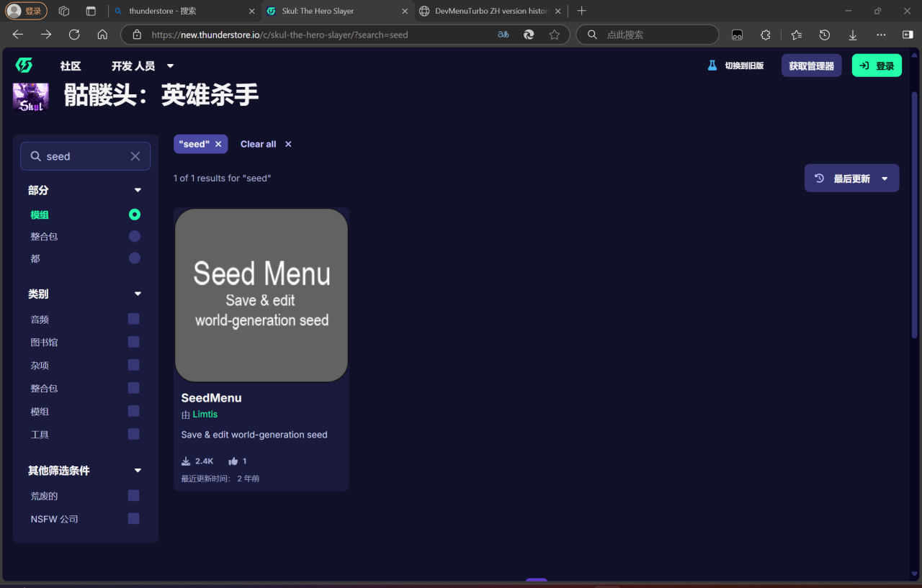
Task: Focus the seed package search field
Action: (x=85, y=156)
